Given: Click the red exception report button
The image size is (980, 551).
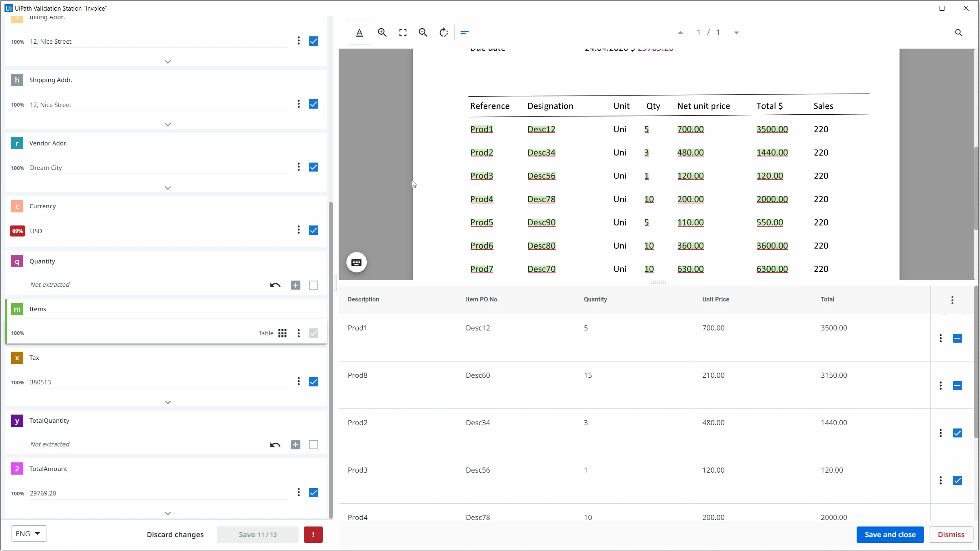Looking at the screenshot, I should pos(313,535).
